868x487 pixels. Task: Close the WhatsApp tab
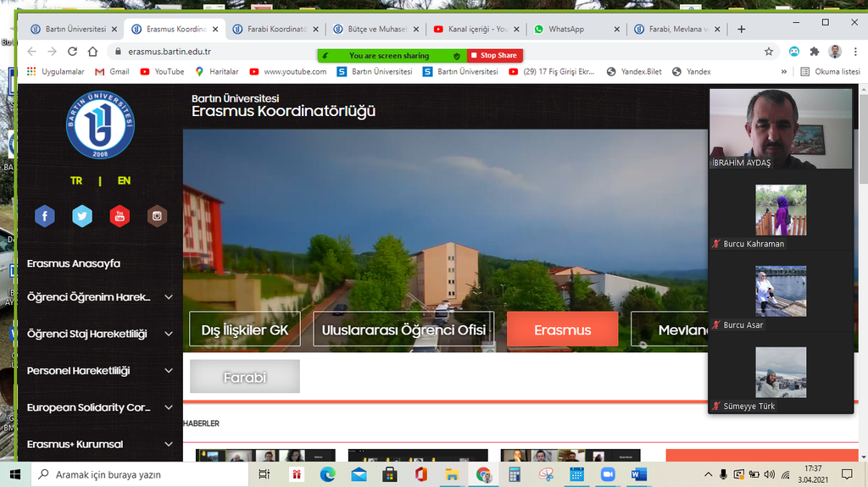tap(617, 30)
